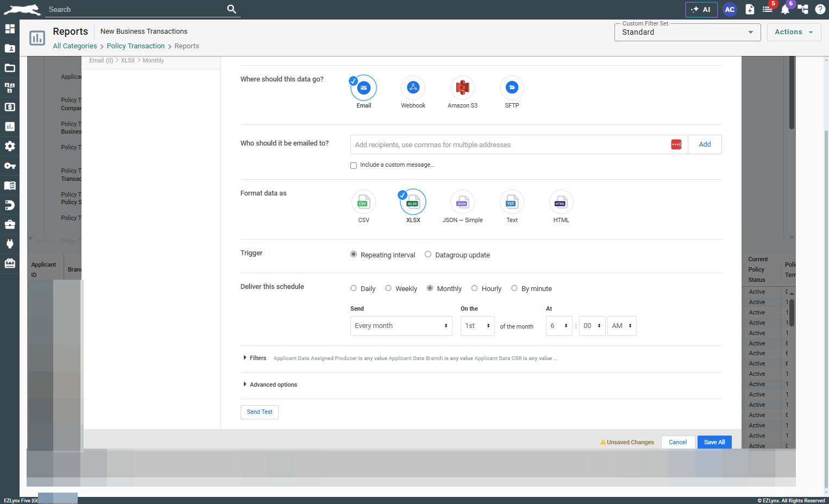Open the key icon in the sidebar

(10, 166)
